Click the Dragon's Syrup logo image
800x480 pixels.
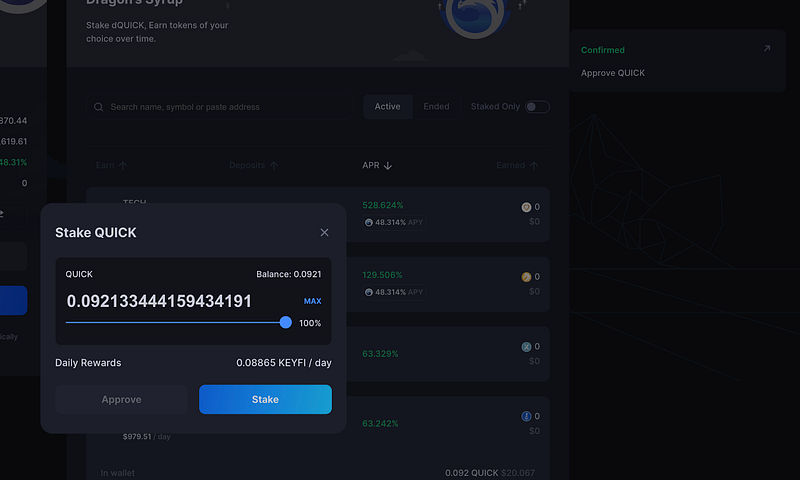[476, 19]
